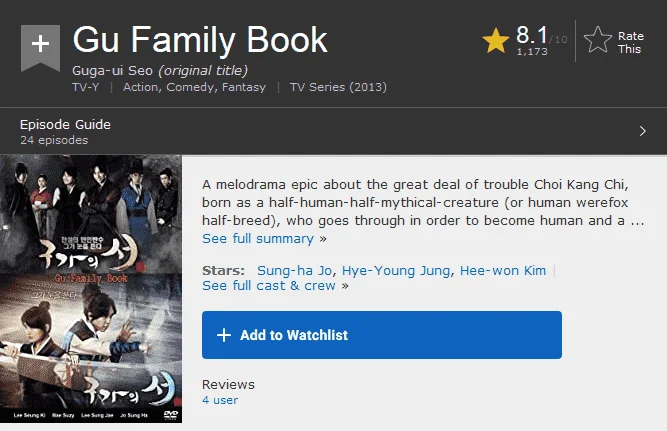
Task: Click the 8.1 rating score
Action: (532, 34)
